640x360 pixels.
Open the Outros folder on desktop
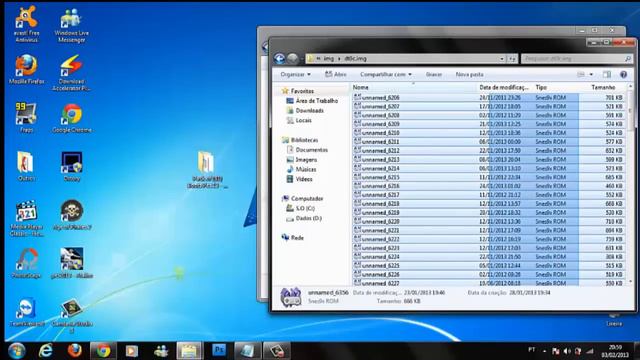[x=26, y=166]
